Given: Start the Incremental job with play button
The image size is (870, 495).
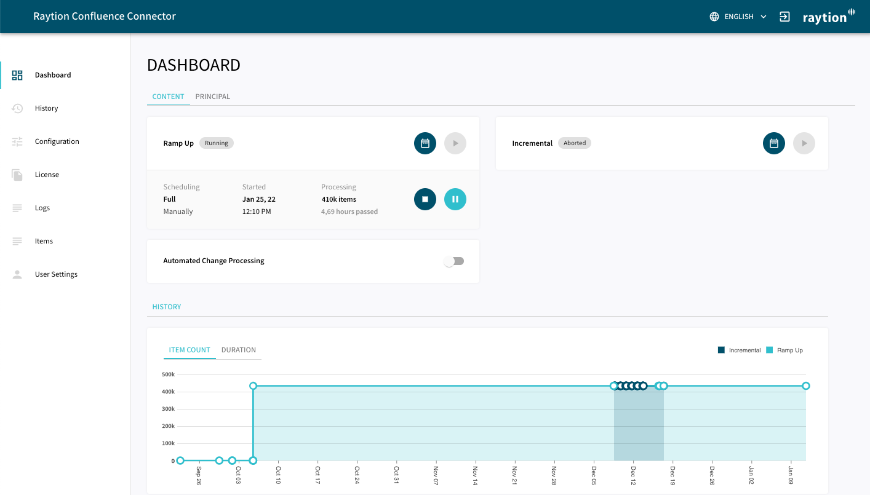Looking at the screenshot, I should [804, 143].
